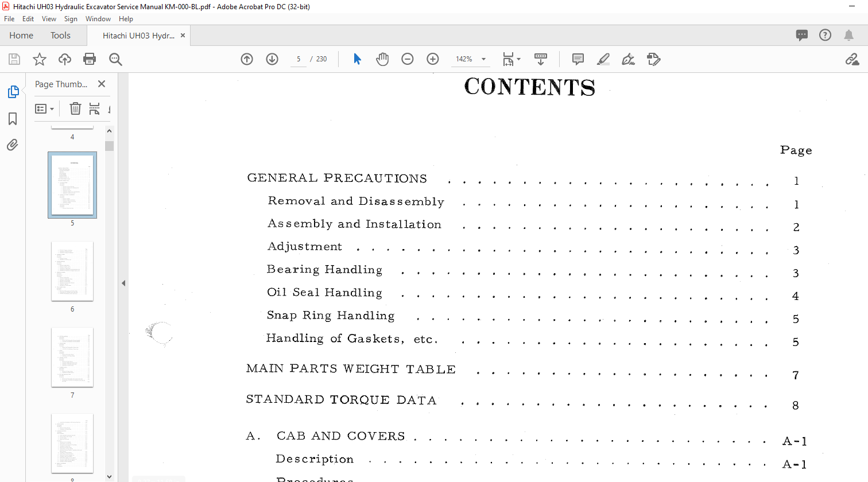Open the Help question mark

pos(825,35)
